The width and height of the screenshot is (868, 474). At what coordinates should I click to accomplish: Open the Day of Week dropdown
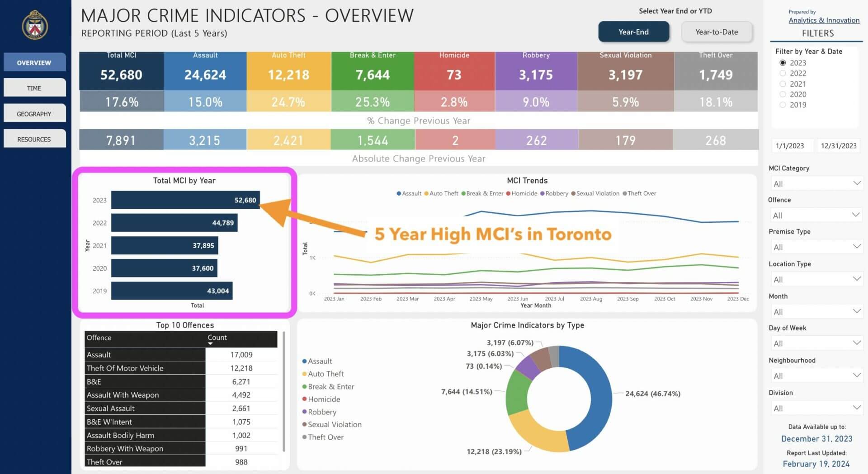[x=816, y=343]
